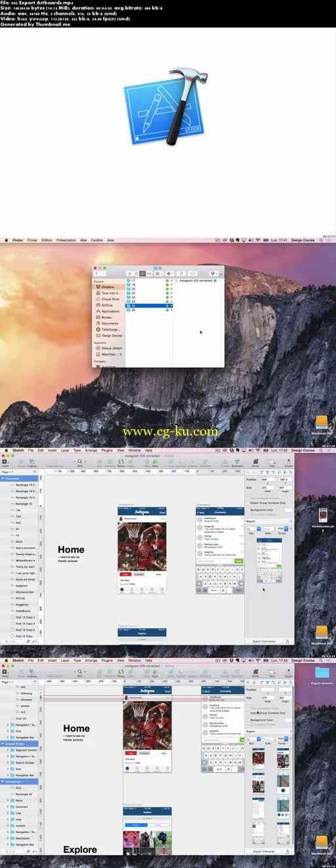Viewport: 336px width, 868px height.
Task: Click the position Y field showing -397.5
Action: point(285,480)
